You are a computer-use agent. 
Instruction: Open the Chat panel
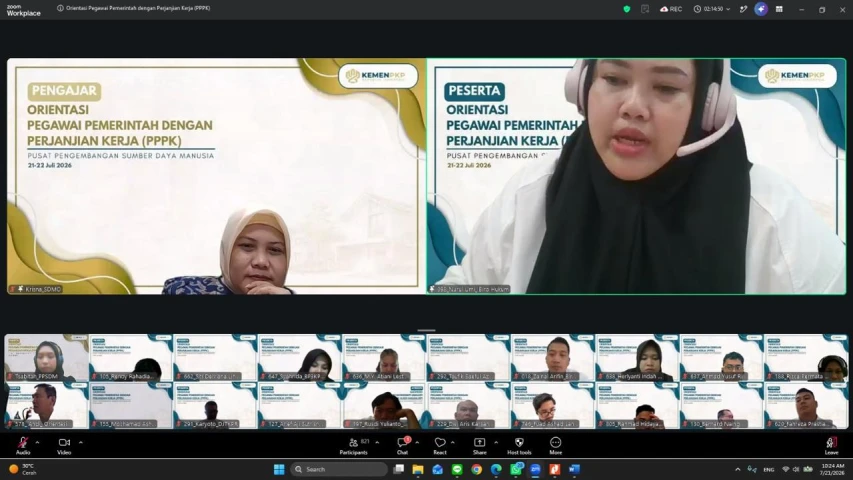pos(403,445)
